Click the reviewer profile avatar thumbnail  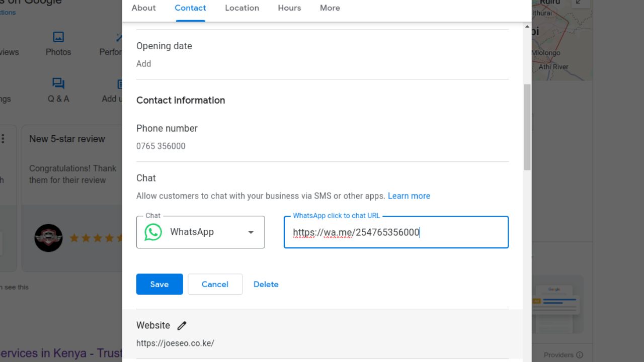tap(48, 238)
